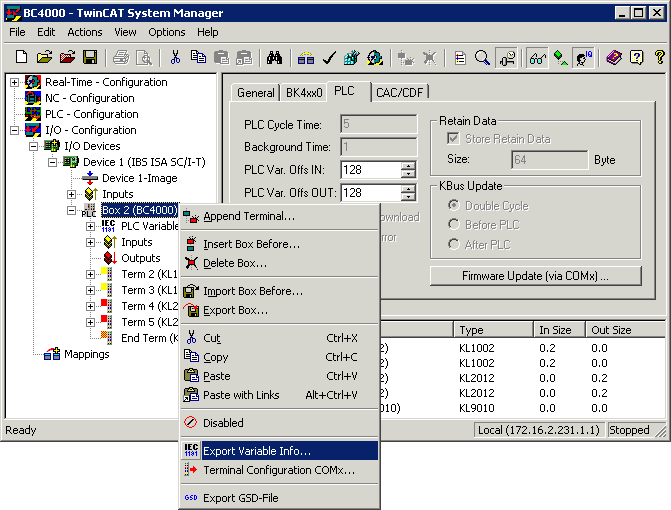Image resolution: width=671 pixels, height=510 pixels.
Task: Click Firmware Update (via COMx) button
Action: point(535,276)
